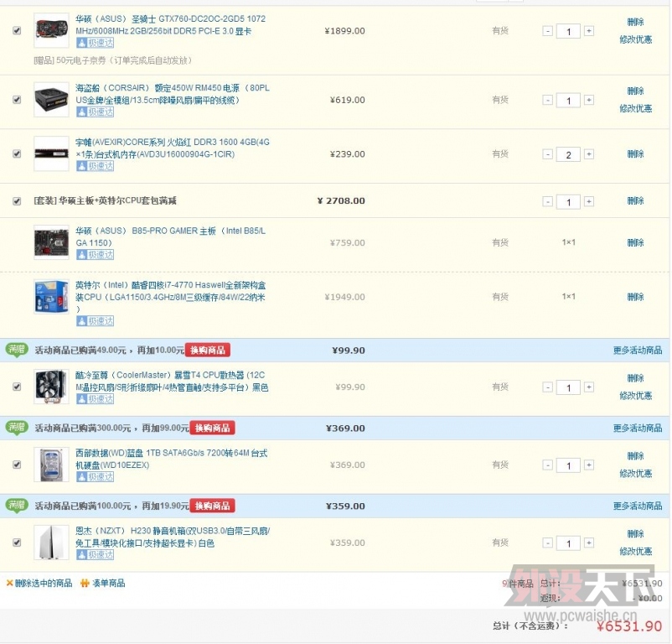Click 凑单商品 add-on items link
This screenshot has height=644, width=672.
(x=103, y=583)
